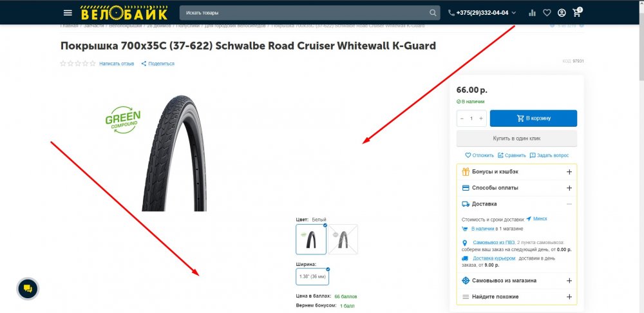
Task: Click the Поделиться share link
Action: 158,64
